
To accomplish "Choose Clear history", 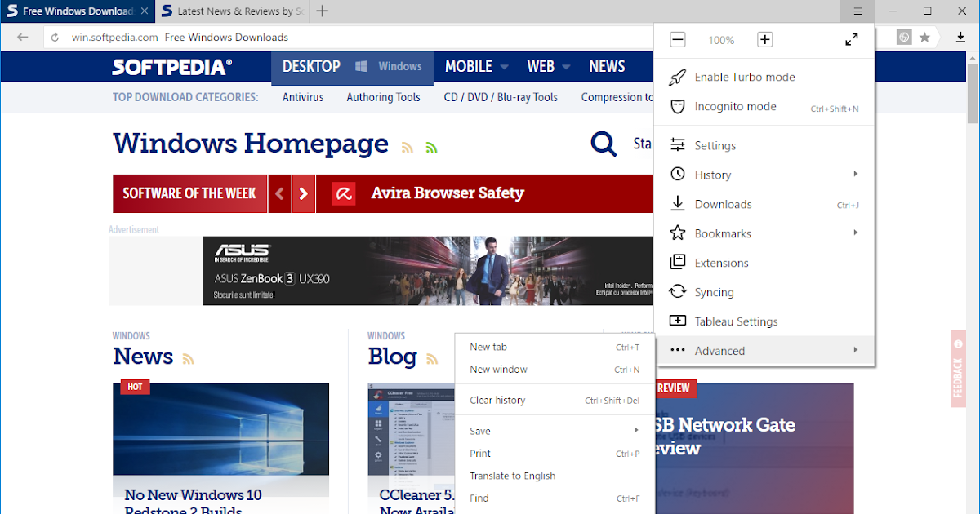I will (555, 401).
